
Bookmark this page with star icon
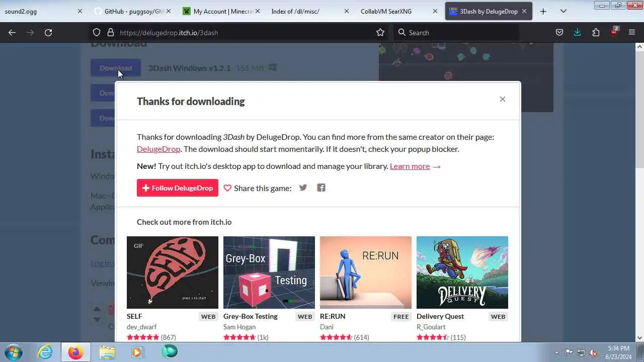tap(380, 32)
